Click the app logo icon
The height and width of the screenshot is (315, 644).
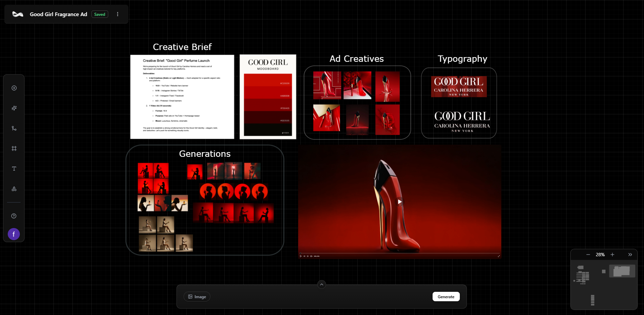pos(17,14)
